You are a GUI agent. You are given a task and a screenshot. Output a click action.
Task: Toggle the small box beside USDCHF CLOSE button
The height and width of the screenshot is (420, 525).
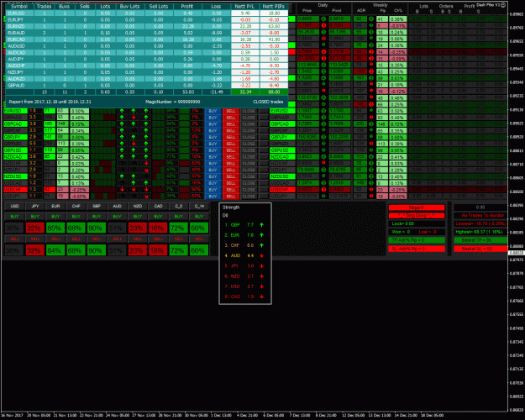pos(264,189)
